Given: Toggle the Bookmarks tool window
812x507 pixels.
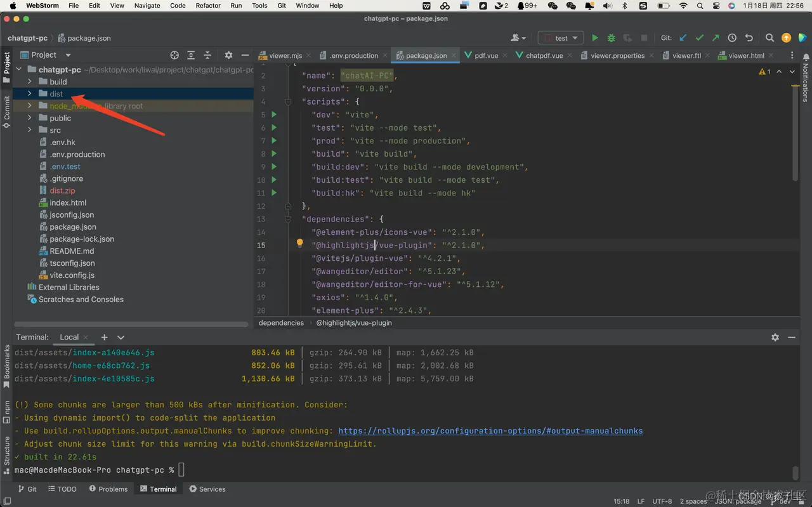Looking at the screenshot, I should [6, 367].
